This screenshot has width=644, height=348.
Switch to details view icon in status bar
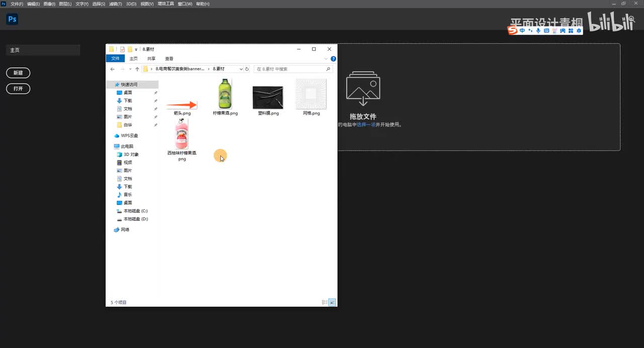tap(325, 302)
